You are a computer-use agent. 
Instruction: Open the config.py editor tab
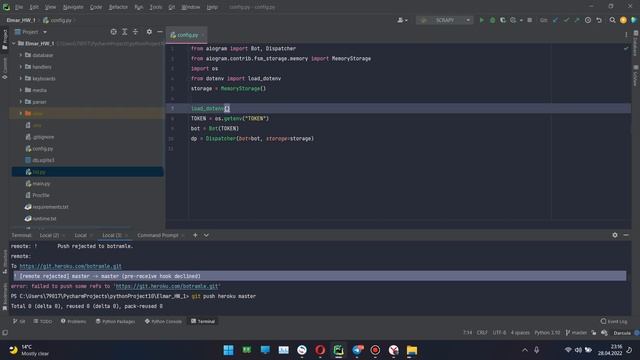(187, 35)
